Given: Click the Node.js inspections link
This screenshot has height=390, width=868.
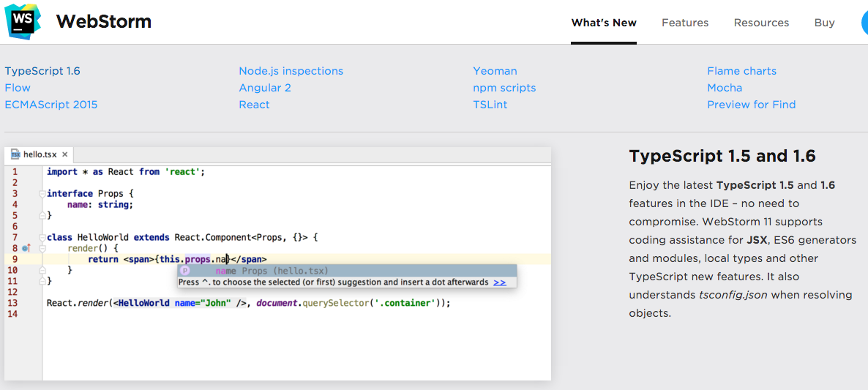Looking at the screenshot, I should tap(291, 71).
